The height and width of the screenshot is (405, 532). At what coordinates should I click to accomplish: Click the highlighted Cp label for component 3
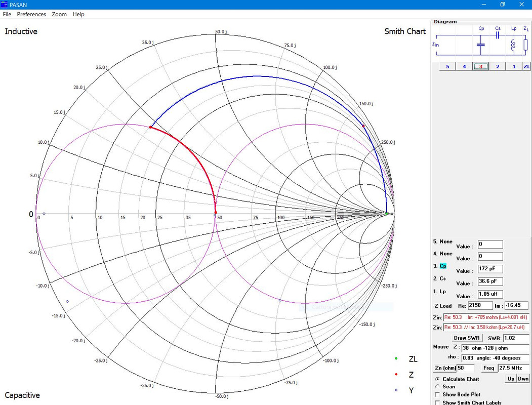443,266
